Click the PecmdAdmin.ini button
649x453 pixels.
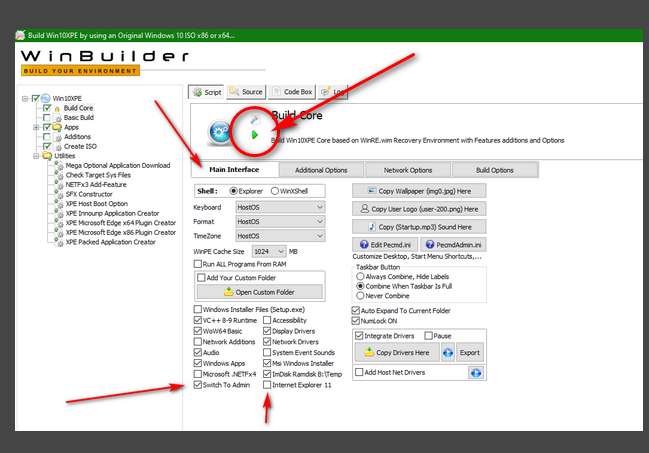click(454, 245)
